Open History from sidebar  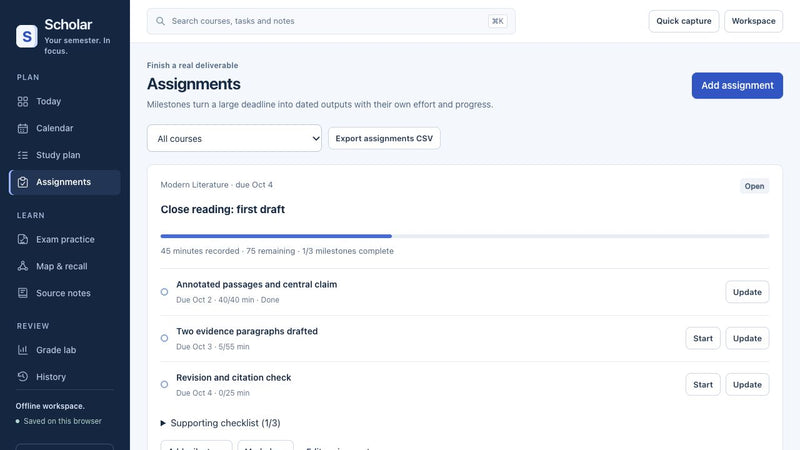click(65, 377)
